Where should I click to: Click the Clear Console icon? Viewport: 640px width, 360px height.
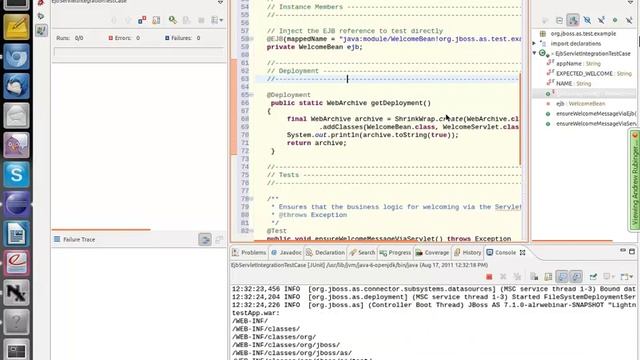(534, 277)
